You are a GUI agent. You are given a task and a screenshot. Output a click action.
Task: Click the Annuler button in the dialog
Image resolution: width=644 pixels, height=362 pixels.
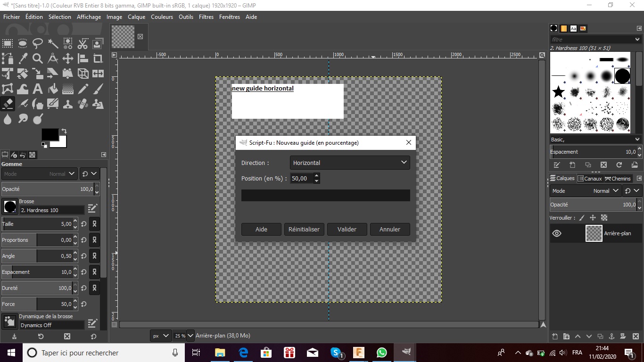(390, 230)
